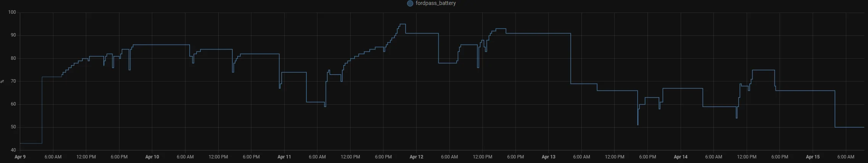Click the percent unit label on y-axis
The image size is (868, 163).
tap(2, 81)
